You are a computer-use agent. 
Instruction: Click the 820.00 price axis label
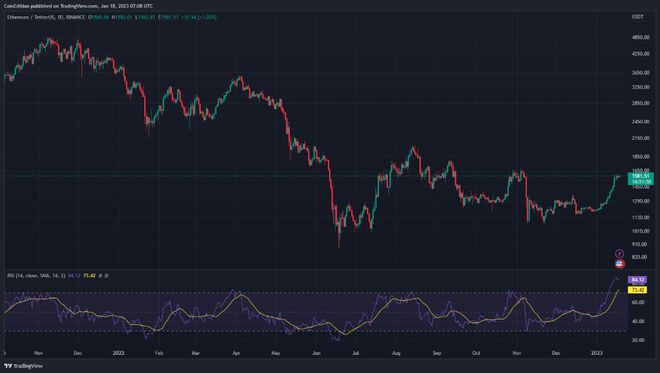(639, 257)
